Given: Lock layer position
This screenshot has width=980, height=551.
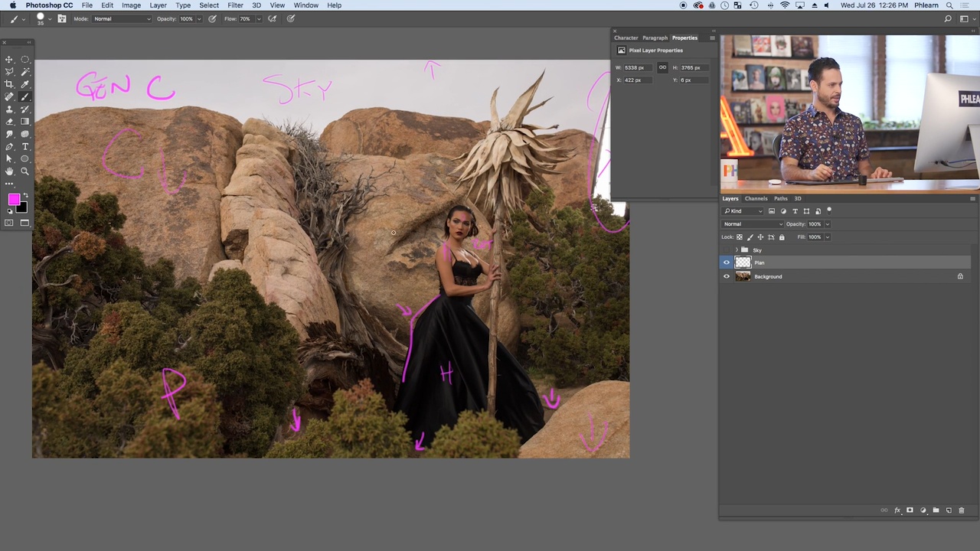Looking at the screenshot, I should tap(760, 237).
